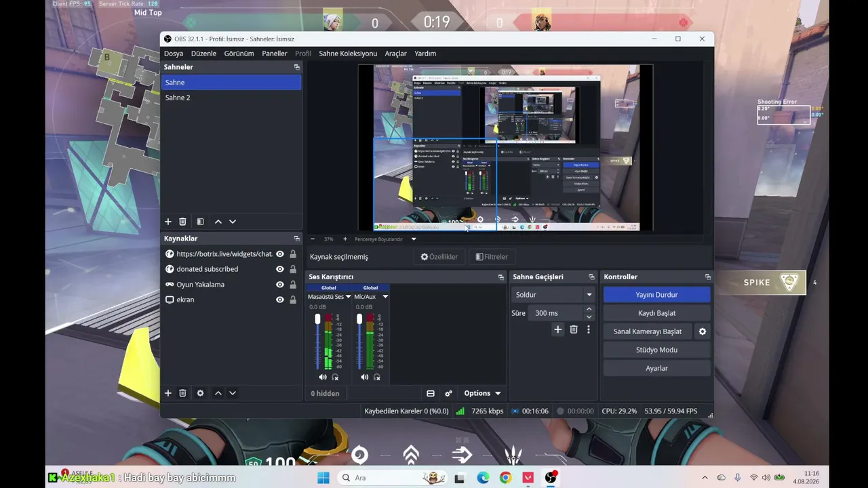This screenshot has height=488, width=868.
Task: Open Google Chrome from the taskbar
Action: [505, 478]
